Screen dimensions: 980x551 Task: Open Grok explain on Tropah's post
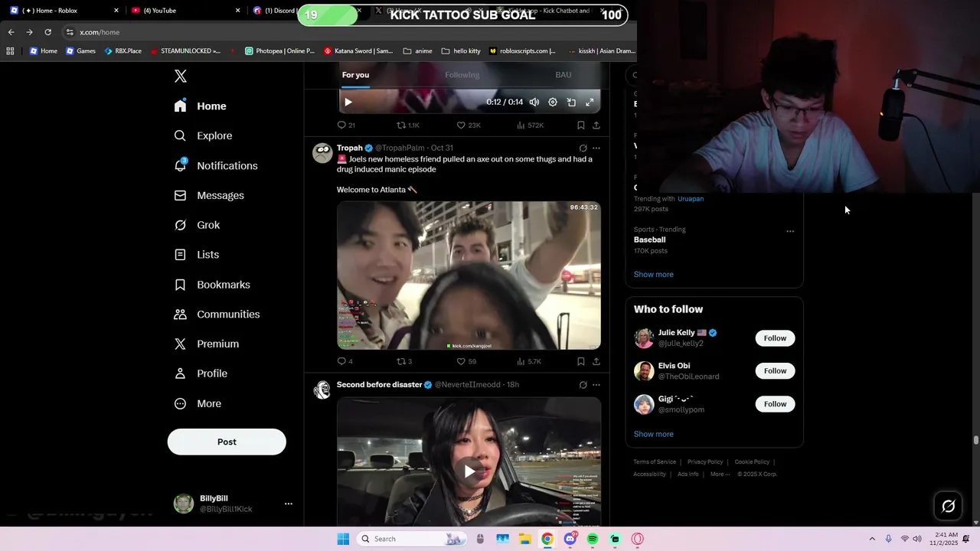[x=583, y=148]
